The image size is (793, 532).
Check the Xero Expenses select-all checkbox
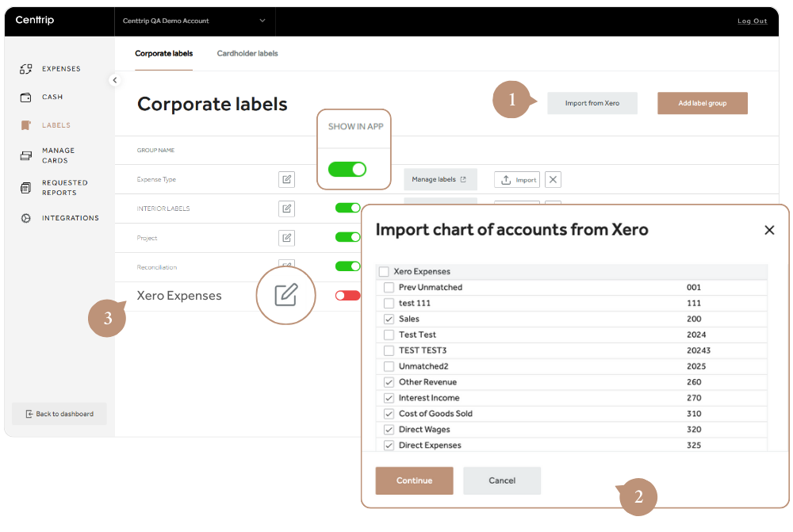pos(384,272)
